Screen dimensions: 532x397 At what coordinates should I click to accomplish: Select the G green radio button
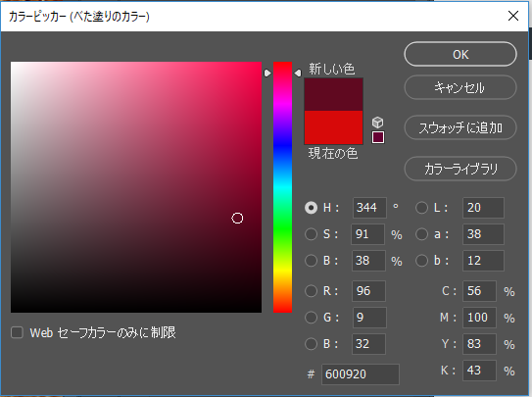[311, 318]
